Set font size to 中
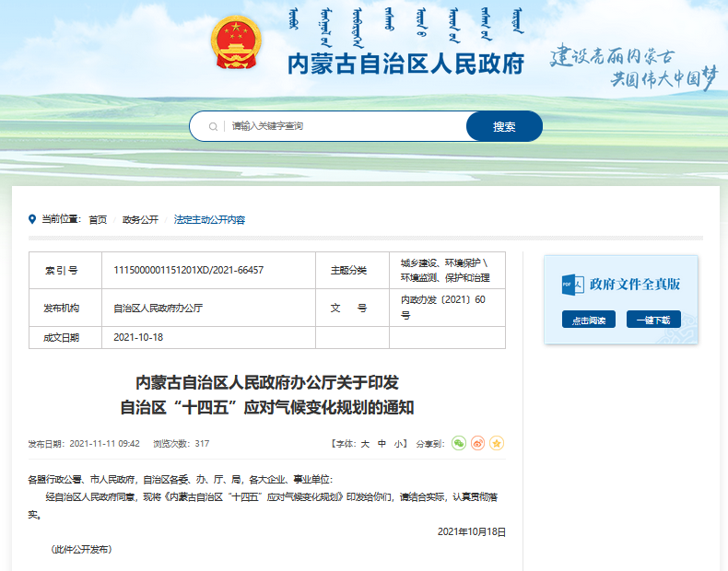 point(382,444)
